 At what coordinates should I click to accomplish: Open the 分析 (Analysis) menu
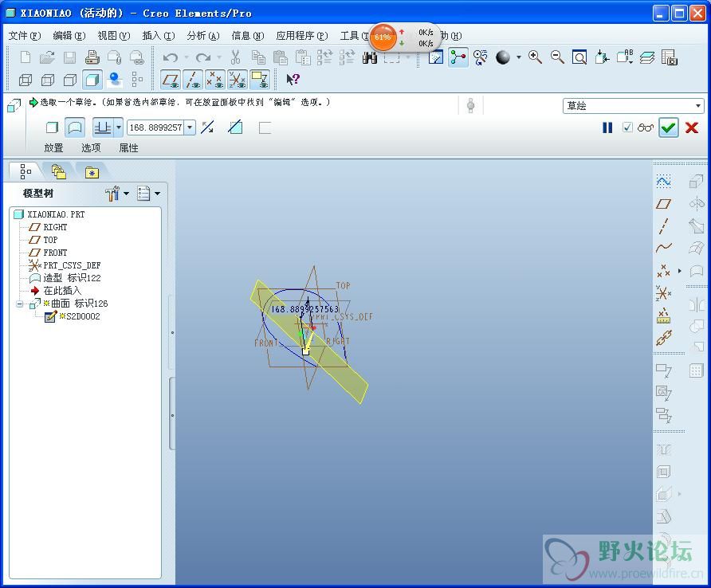tap(203, 35)
